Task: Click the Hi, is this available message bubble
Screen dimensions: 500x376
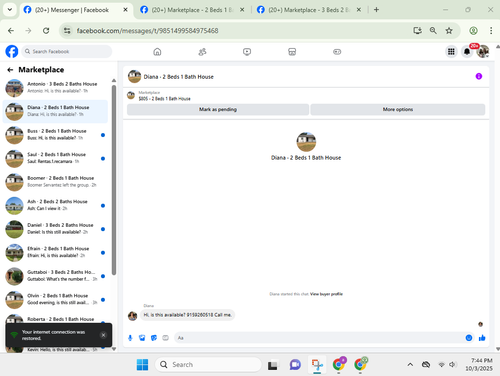Action: (187, 315)
